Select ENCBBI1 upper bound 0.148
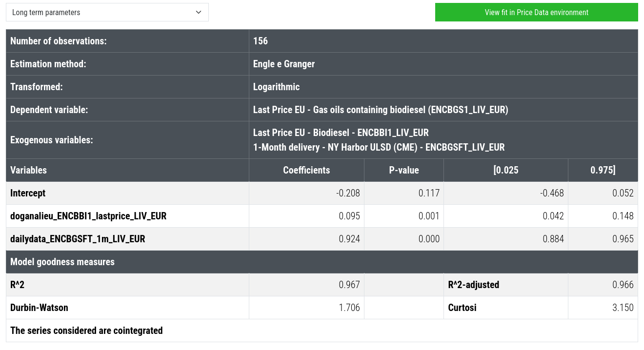 point(623,216)
